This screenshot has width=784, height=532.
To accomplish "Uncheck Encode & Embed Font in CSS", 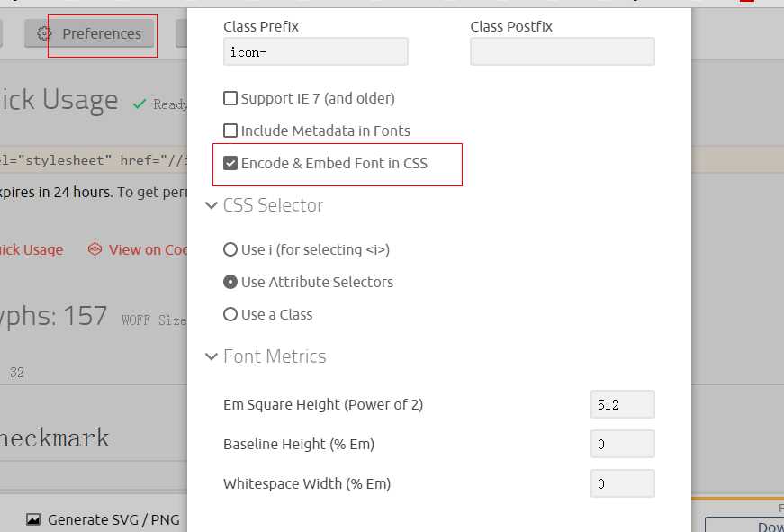I will (230, 164).
